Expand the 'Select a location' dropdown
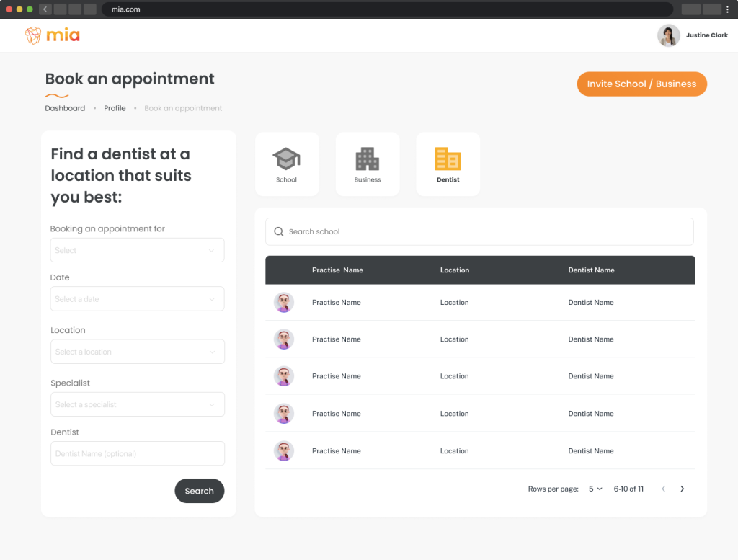The height and width of the screenshot is (560, 738). [x=137, y=352]
